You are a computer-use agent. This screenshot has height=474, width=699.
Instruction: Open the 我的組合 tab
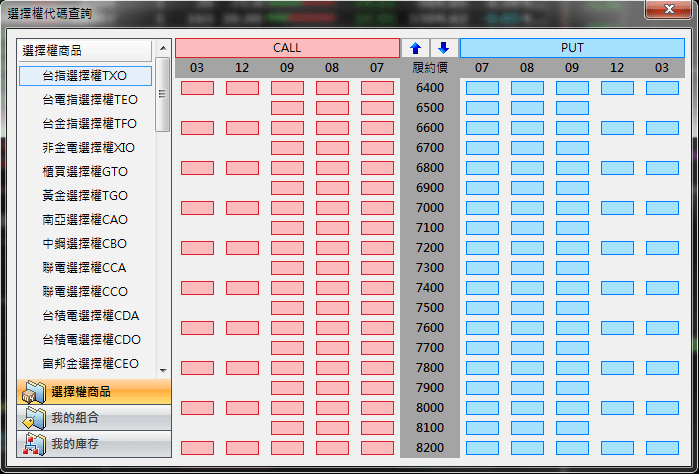(x=95, y=418)
